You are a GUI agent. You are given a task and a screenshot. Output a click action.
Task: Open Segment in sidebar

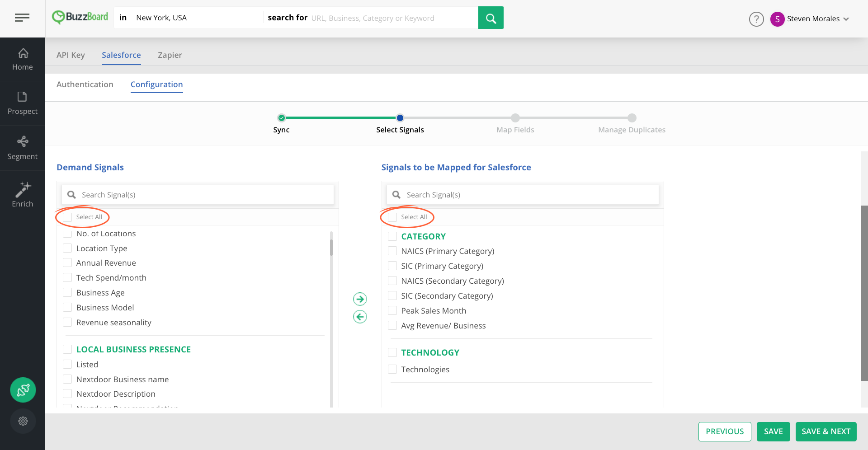[x=23, y=148]
